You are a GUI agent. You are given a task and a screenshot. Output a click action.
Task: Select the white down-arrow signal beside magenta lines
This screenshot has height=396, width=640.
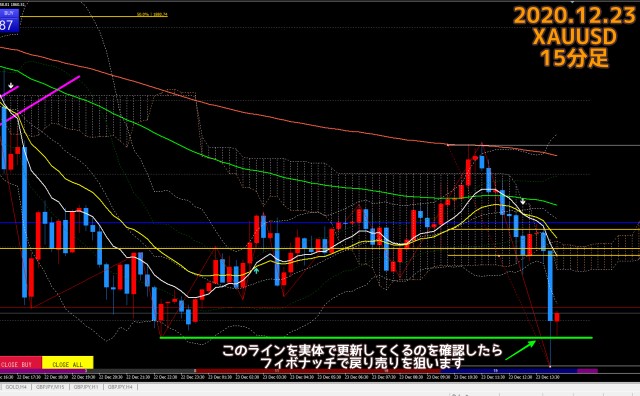coord(11,86)
